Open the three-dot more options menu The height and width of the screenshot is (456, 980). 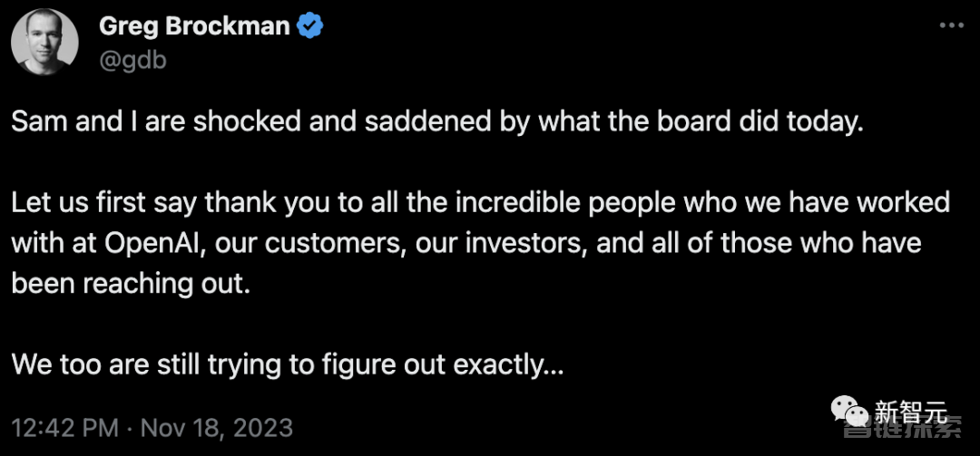[x=952, y=25]
